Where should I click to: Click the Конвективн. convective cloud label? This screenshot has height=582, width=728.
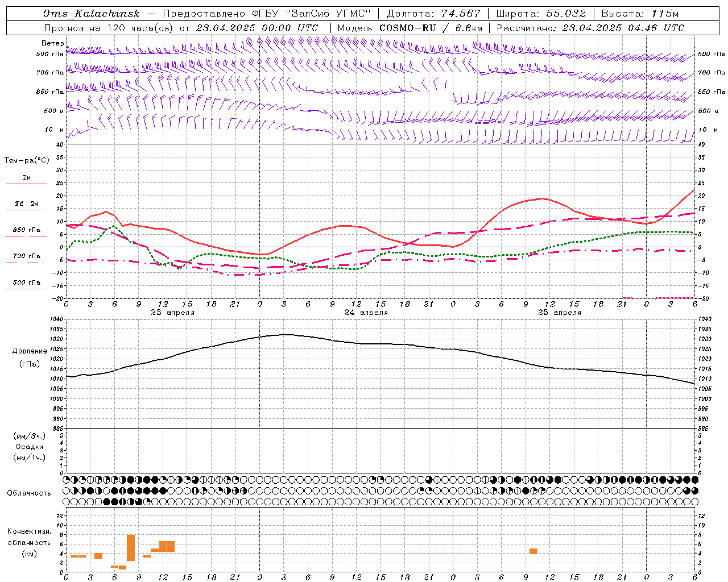coord(30,531)
